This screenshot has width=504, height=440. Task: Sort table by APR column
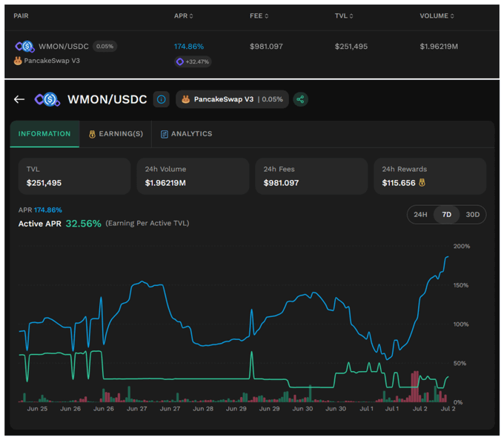tap(184, 16)
